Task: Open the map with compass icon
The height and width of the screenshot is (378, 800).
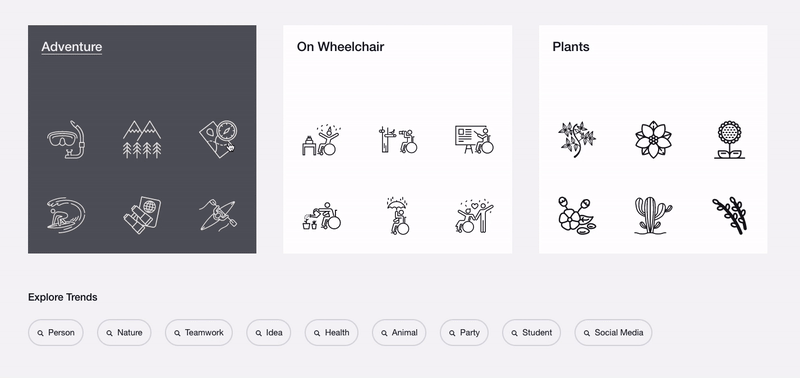Action: click(x=218, y=139)
